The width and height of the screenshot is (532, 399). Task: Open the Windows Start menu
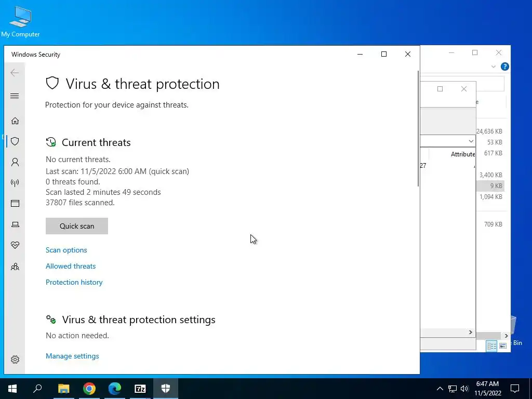pyautogui.click(x=12, y=389)
